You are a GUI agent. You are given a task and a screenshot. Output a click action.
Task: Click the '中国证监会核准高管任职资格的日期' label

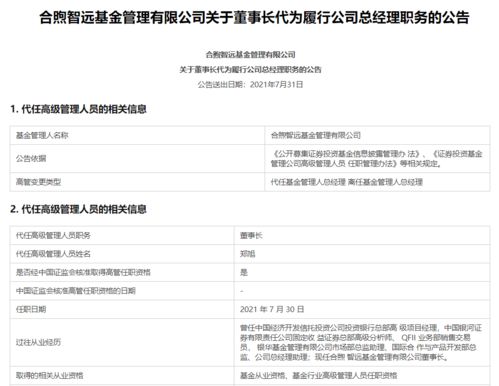click(x=75, y=291)
